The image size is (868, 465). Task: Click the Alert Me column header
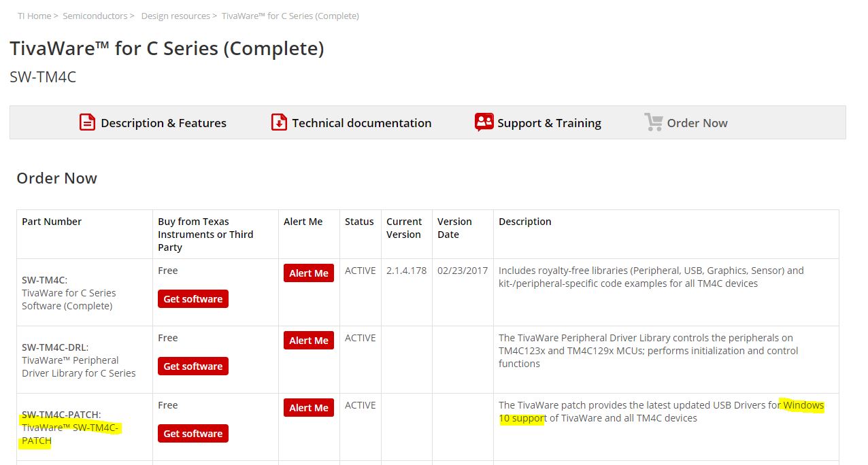[x=303, y=222]
